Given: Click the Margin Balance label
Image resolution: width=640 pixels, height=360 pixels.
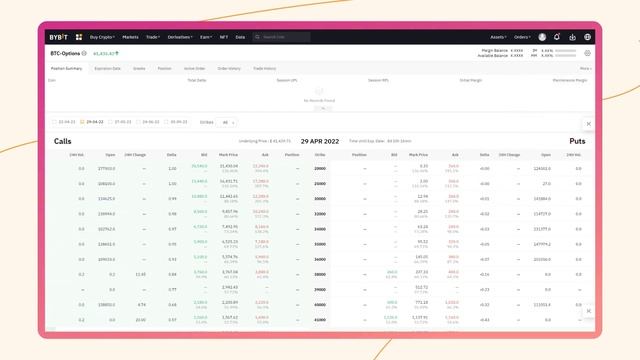Looking at the screenshot, I should point(495,51).
